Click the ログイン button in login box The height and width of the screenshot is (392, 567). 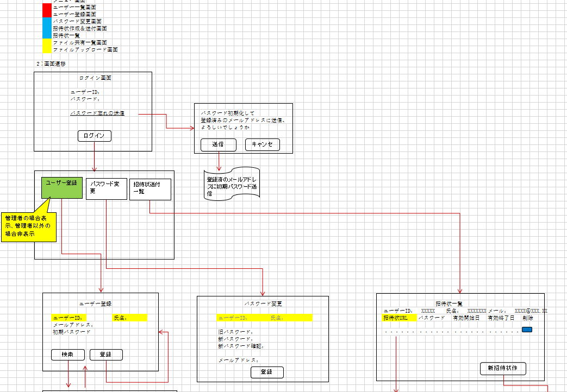[x=95, y=136]
